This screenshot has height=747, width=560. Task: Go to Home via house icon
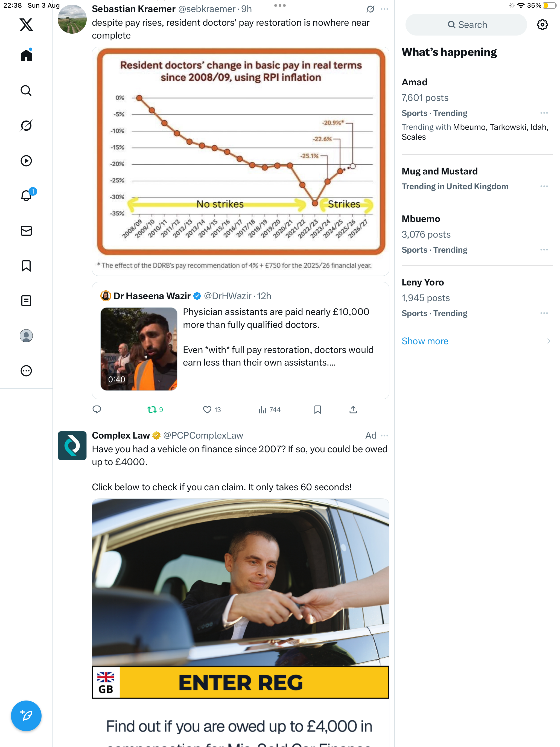pos(26,56)
